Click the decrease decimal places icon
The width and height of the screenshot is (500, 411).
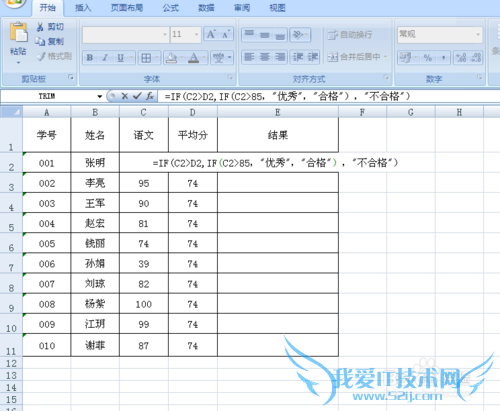[476, 58]
